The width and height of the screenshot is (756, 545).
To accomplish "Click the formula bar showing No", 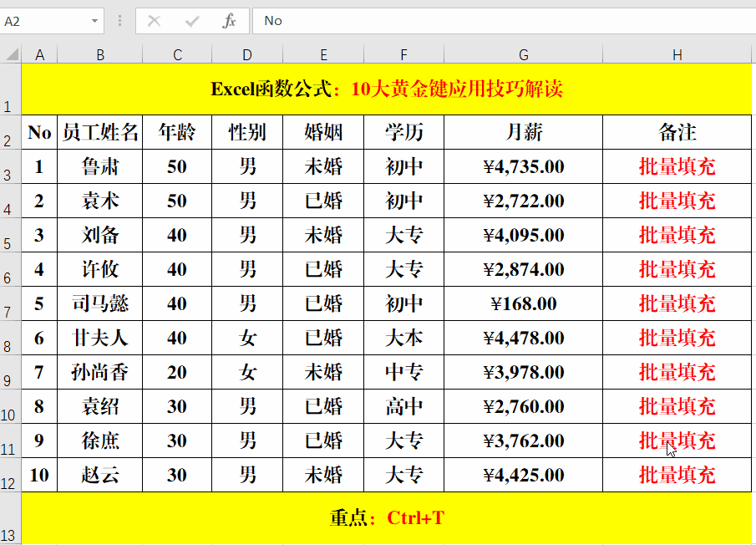I will click(x=504, y=21).
